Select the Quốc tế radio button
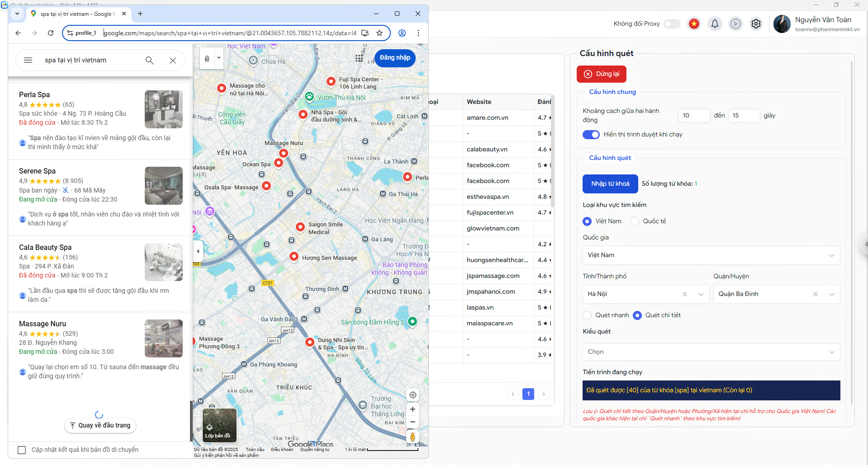This screenshot has width=868, height=465. 635,221
